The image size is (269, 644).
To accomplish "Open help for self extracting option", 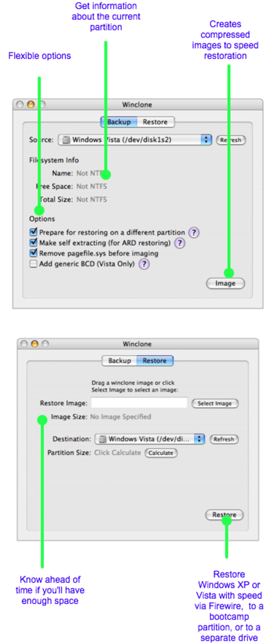I will click(x=180, y=243).
